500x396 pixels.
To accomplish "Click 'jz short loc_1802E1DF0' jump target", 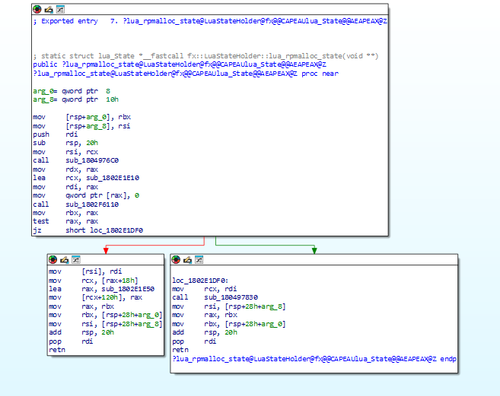I will (x=116, y=230).
